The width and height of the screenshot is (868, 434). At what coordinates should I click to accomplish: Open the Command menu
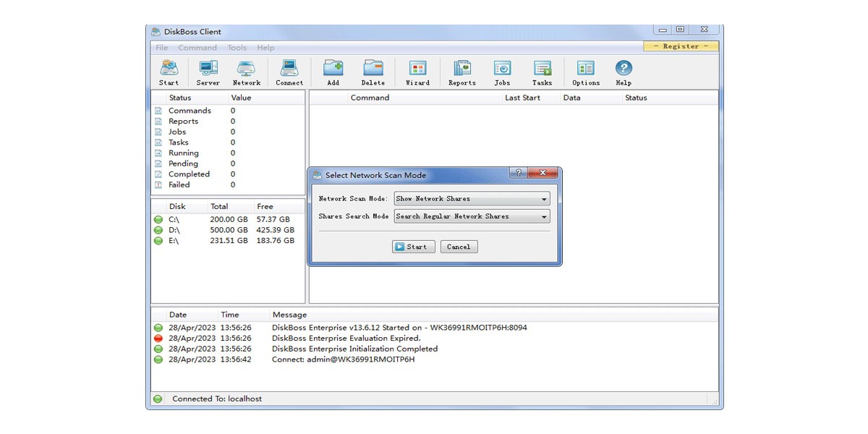tap(197, 48)
